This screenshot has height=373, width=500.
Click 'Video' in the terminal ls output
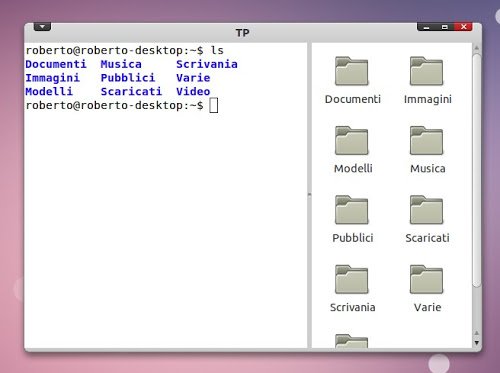193,91
